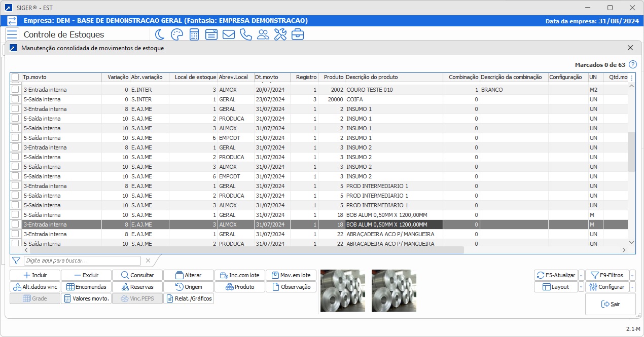Click the envelope mail icon
Viewport: 644px width, 337px height.
[x=228, y=34]
